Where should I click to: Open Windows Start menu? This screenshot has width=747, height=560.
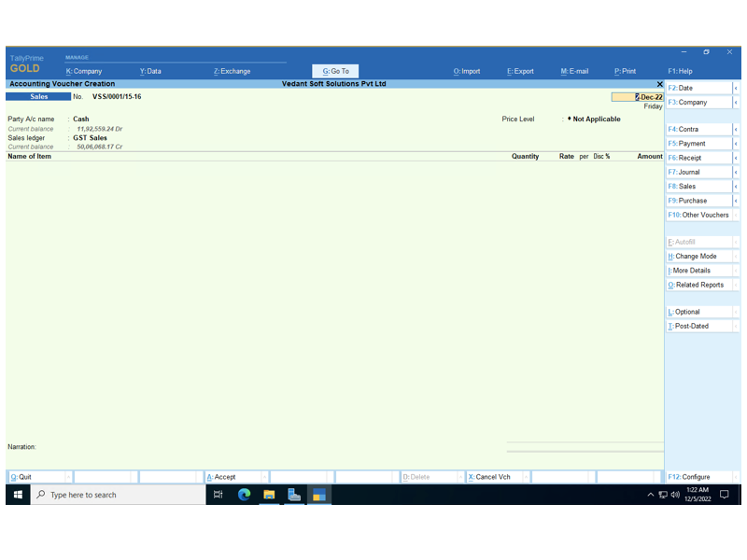click(18, 495)
